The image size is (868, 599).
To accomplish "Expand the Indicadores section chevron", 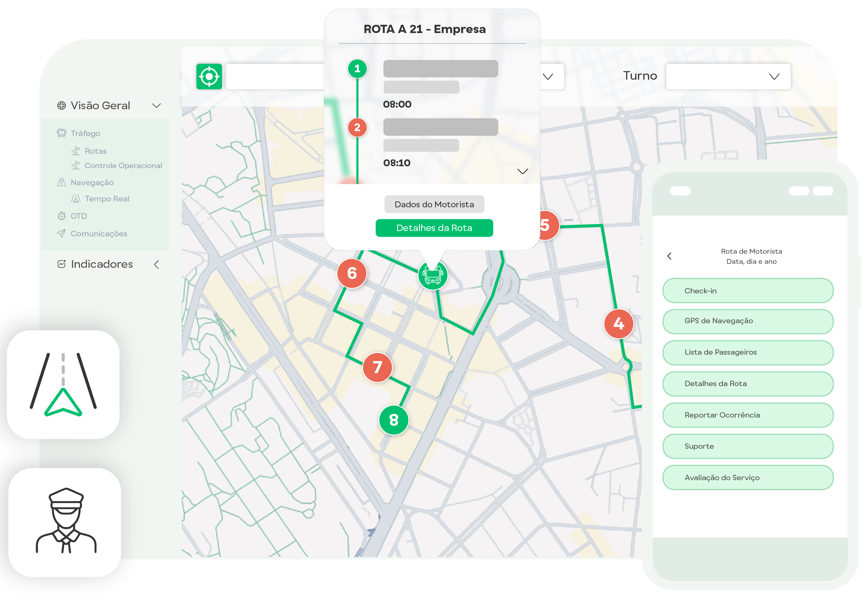I will coord(156,265).
